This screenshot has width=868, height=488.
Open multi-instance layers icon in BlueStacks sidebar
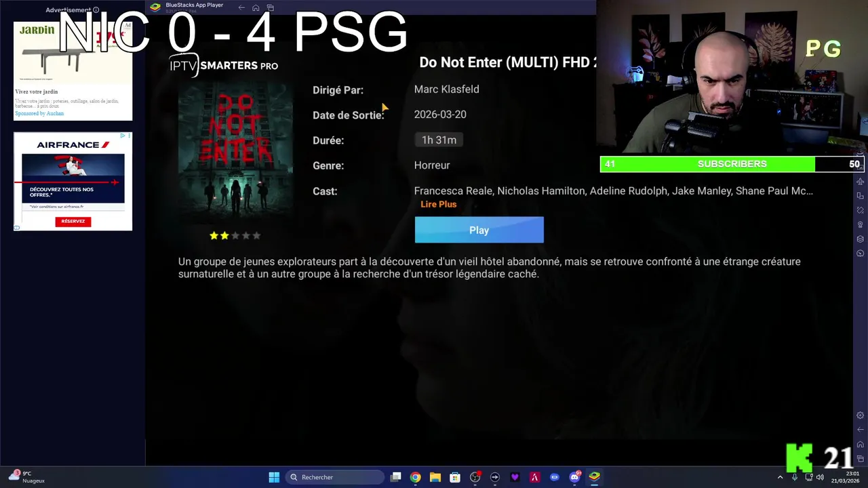[861, 239]
